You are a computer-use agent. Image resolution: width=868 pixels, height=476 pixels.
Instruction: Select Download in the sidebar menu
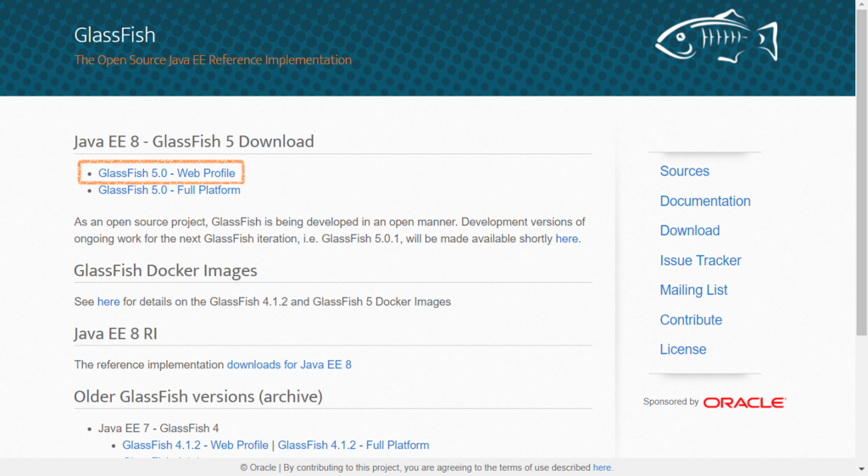coord(690,230)
